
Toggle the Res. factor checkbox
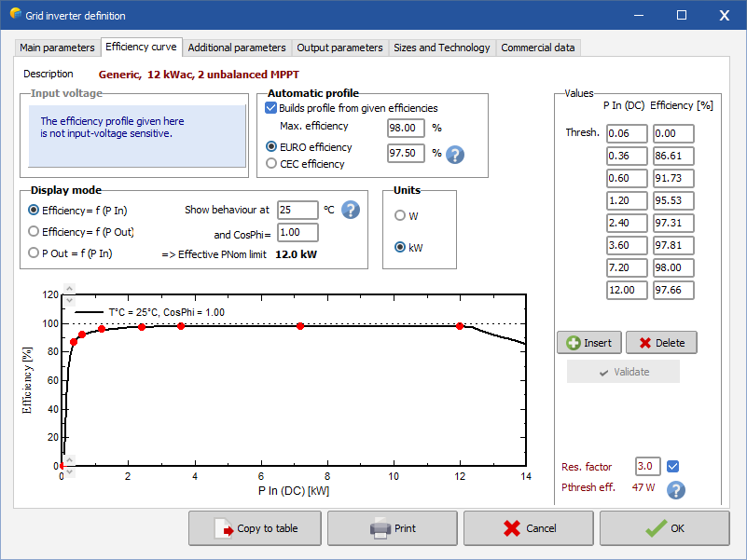pyautogui.click(x=672, y=466)
